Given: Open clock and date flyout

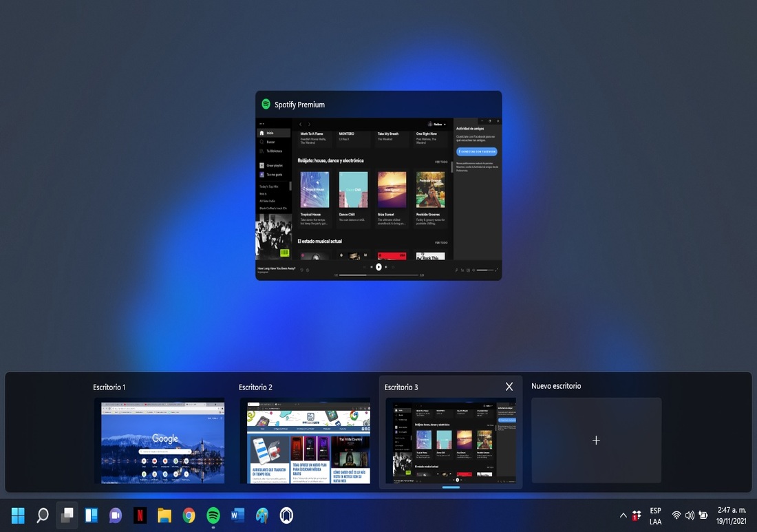Looking at the screenshot, I should tap(732, 515).
